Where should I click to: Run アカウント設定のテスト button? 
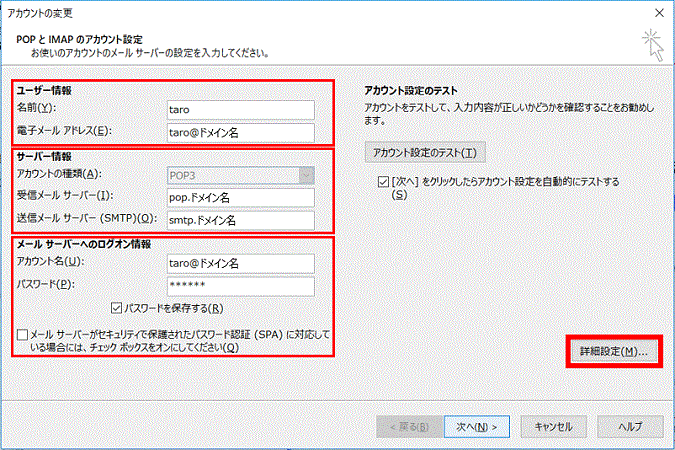425,152
